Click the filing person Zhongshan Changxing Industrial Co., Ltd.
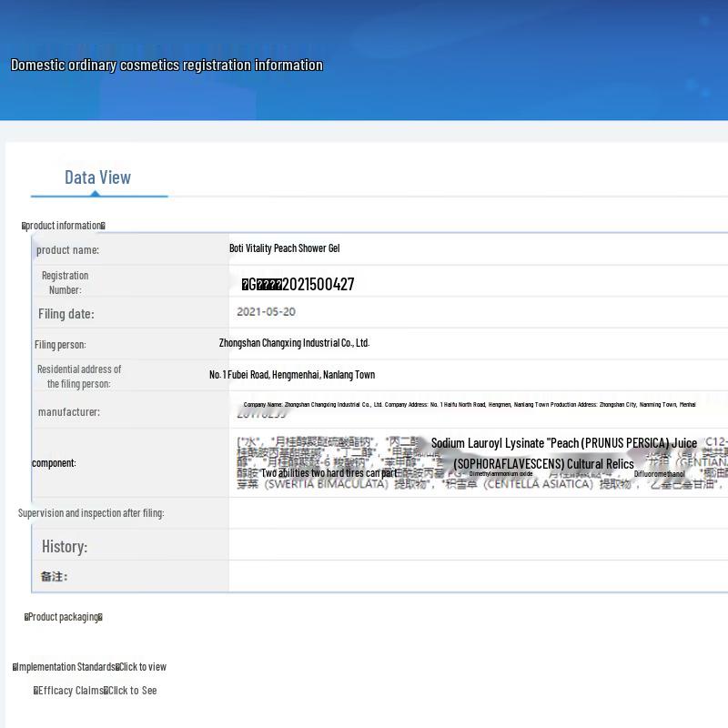The image size is (728, 728). point(294,343)
